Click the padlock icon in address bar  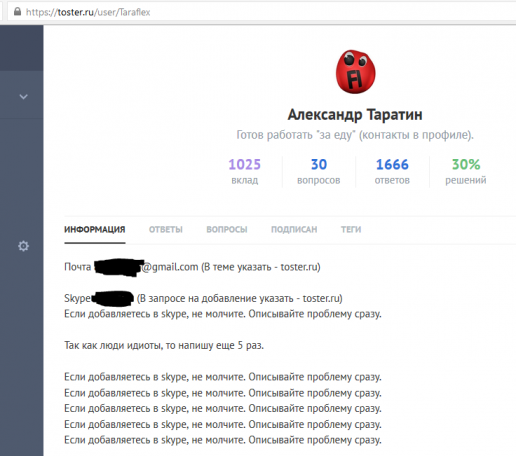click(x=17, y=12)
